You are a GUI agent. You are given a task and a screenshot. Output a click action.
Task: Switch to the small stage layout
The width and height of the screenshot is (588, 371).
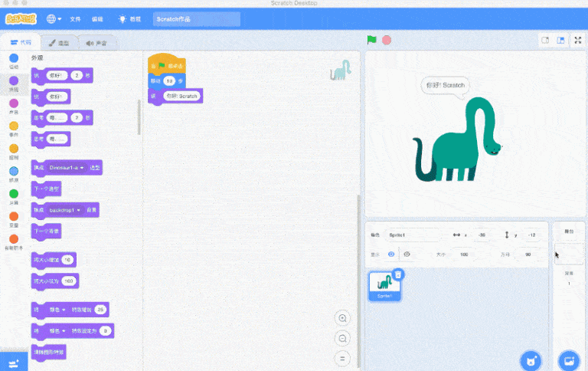click(545, 40)
